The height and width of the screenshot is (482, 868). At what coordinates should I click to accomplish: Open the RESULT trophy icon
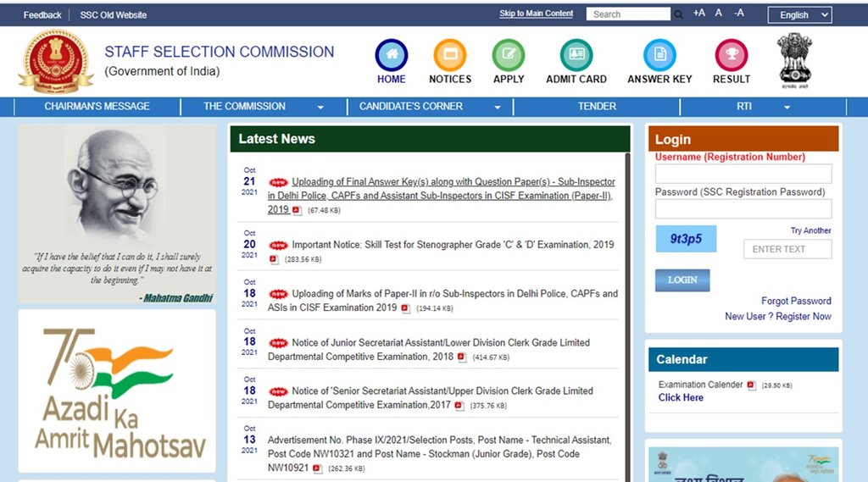point(732,55)
